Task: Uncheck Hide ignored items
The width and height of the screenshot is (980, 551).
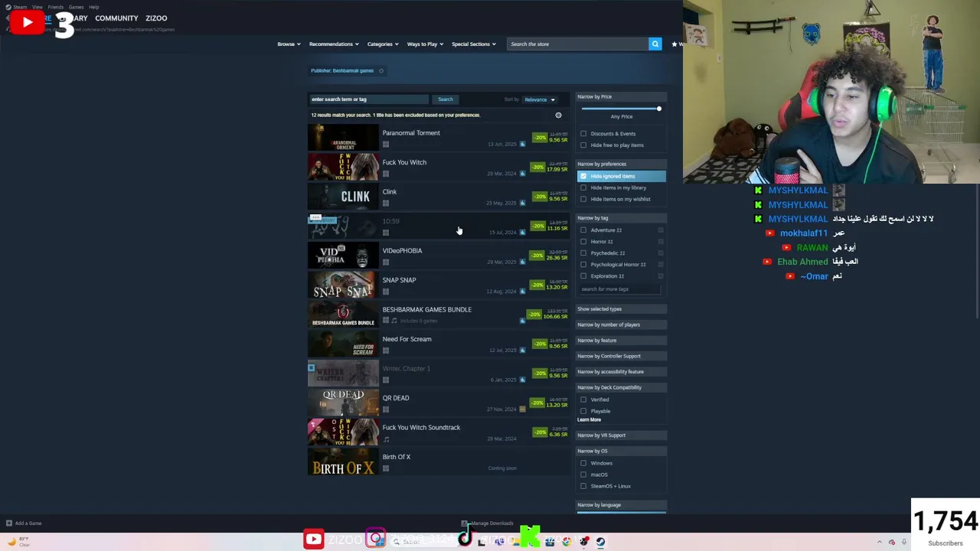Action: click(583, 176)
